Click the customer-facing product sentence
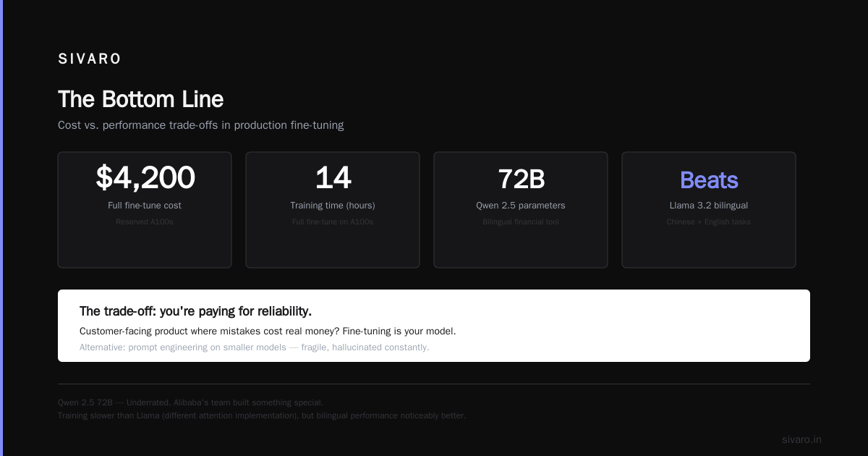This screenshot has width=868, height=456. click(x=268, y=332)
